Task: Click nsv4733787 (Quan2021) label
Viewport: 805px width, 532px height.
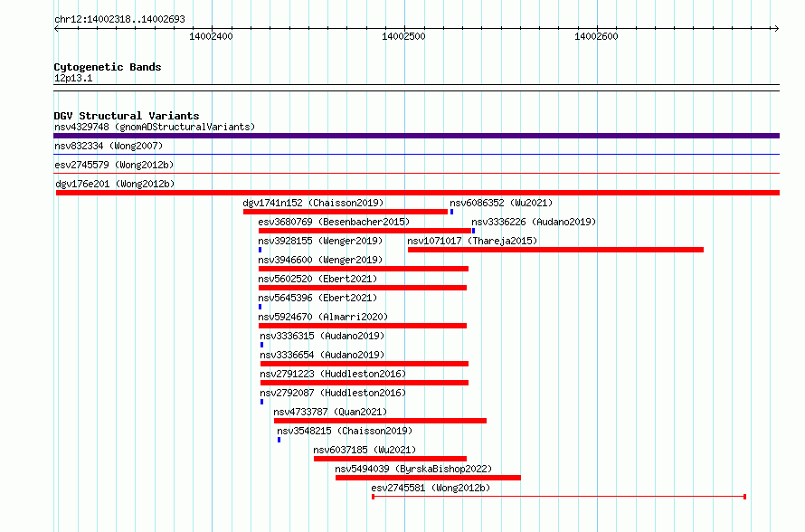Action: [330, 412]
